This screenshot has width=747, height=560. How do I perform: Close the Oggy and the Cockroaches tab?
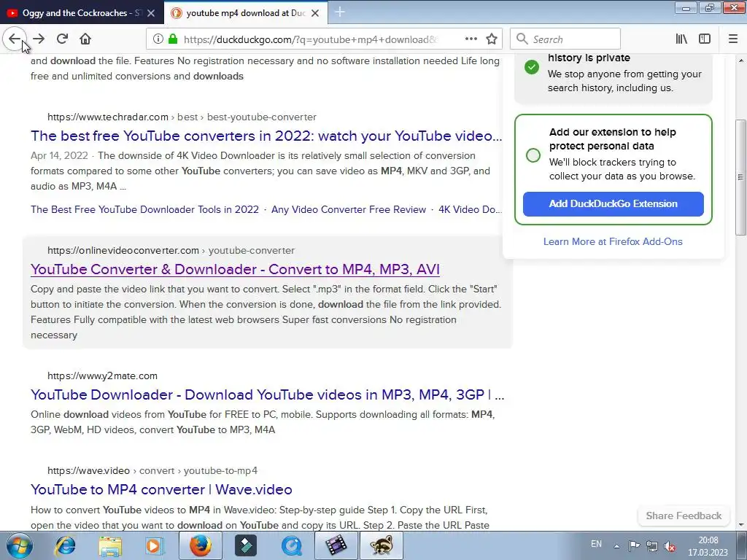point(151,13)
